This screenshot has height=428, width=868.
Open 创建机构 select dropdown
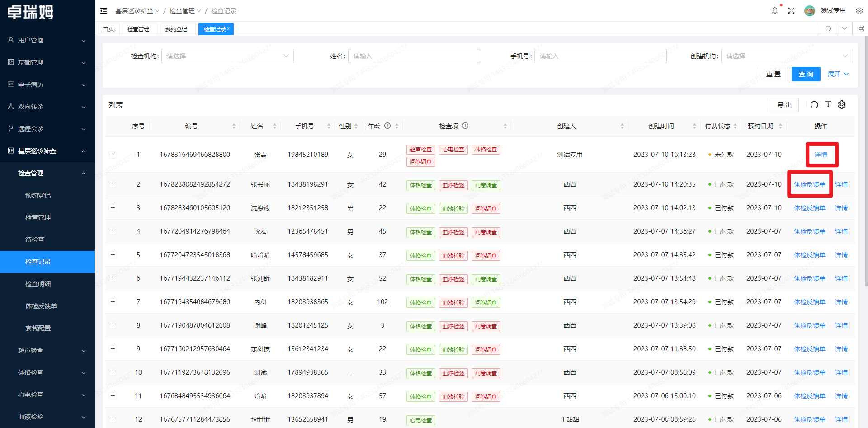coord(787,56)
